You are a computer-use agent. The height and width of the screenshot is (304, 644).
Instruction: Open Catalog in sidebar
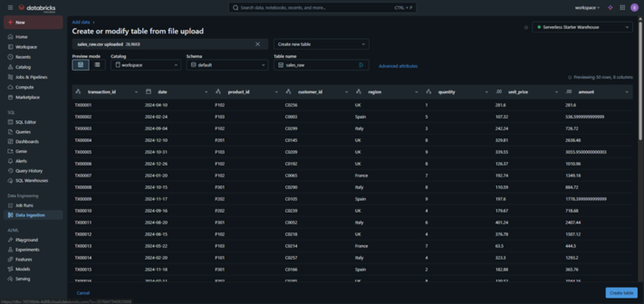click(x=34, y=67)
